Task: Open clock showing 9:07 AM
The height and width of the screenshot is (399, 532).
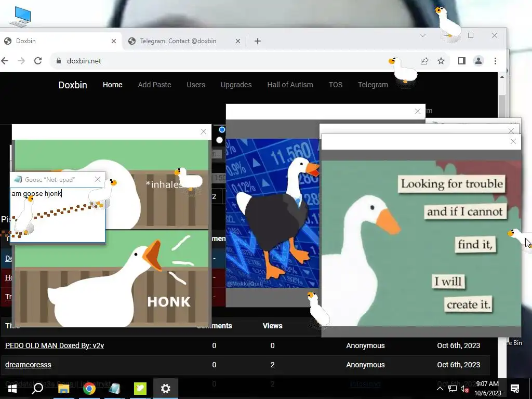Action: (487, 389)
